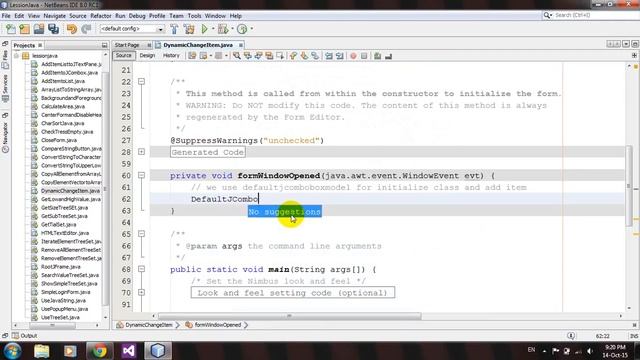The width and height of the screenshot is (640, 360).
Task: Click the search magnifier icon in Search box
Action: (547, 15)
